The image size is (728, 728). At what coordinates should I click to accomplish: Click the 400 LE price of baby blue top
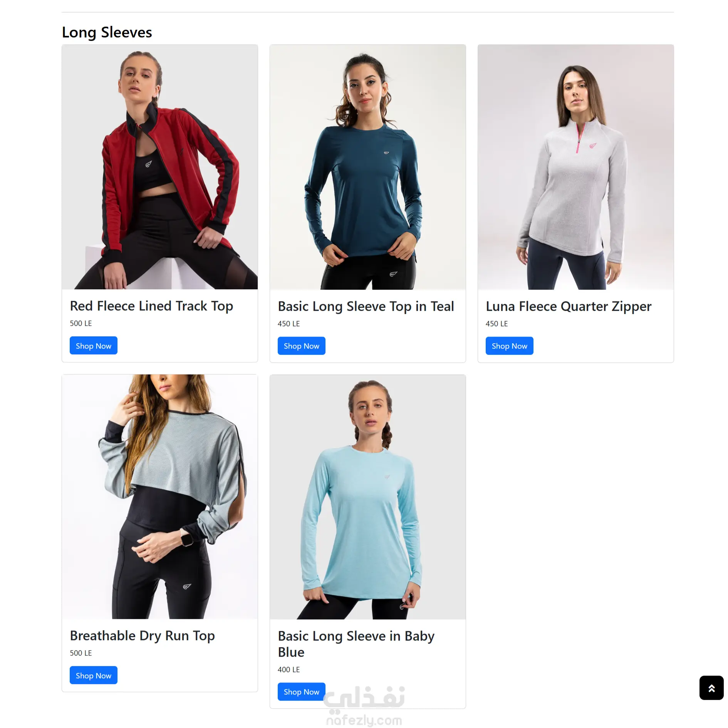[x=289, y=669]
